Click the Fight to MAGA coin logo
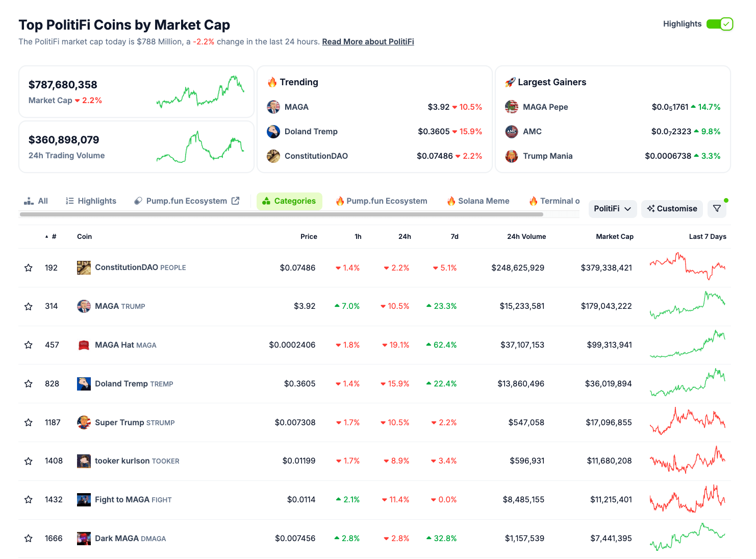The image size is (756, 559). 84,500
